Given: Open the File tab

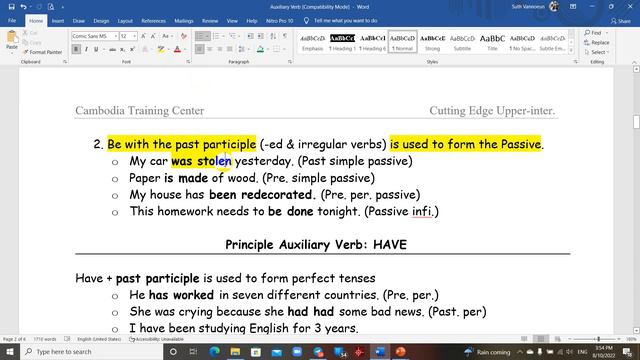Looking at the screenshot, I should point(12,20).
